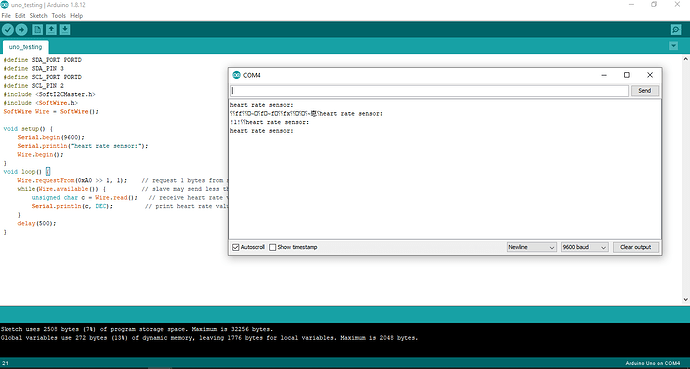690x369 pixels.
Task: Click the '#include <SoftI2CMaster.h>' line
Action: 49,94
